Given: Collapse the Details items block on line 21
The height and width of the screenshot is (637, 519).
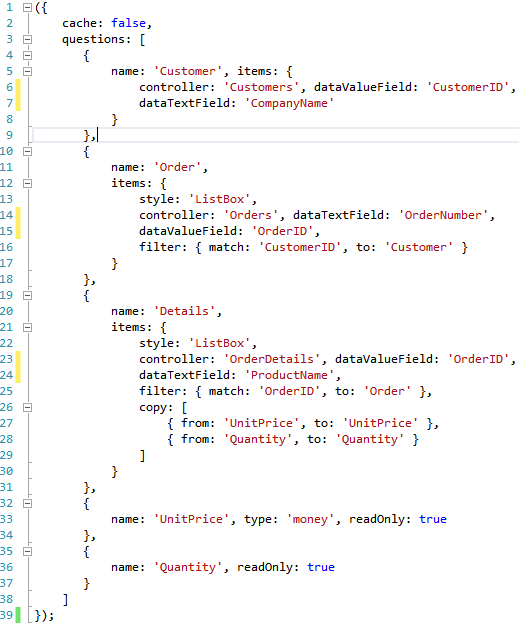Looking at the screenshot, I should point(27,327).
